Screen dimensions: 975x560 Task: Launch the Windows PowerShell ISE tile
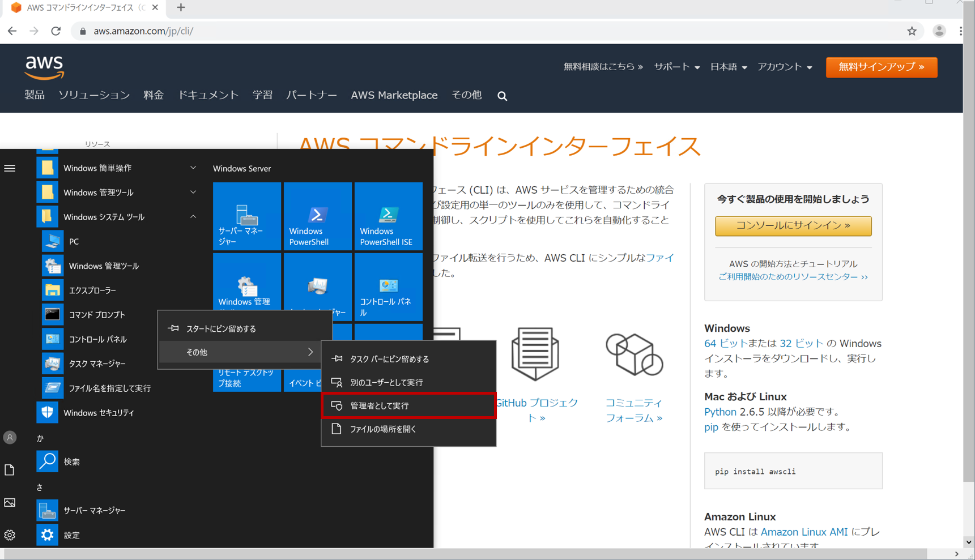click(389, 216)
